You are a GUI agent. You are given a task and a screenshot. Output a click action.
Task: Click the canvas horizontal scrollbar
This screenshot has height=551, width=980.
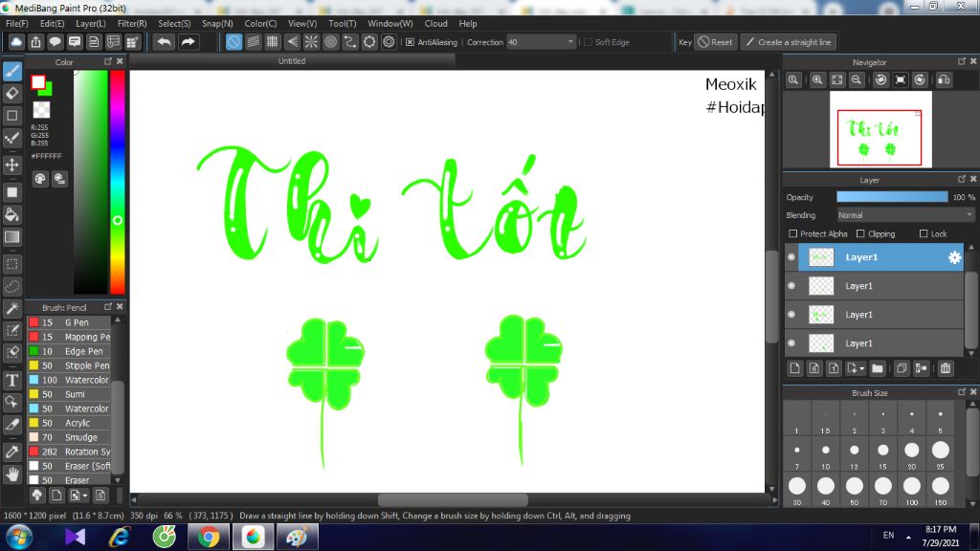click(453, 499)
